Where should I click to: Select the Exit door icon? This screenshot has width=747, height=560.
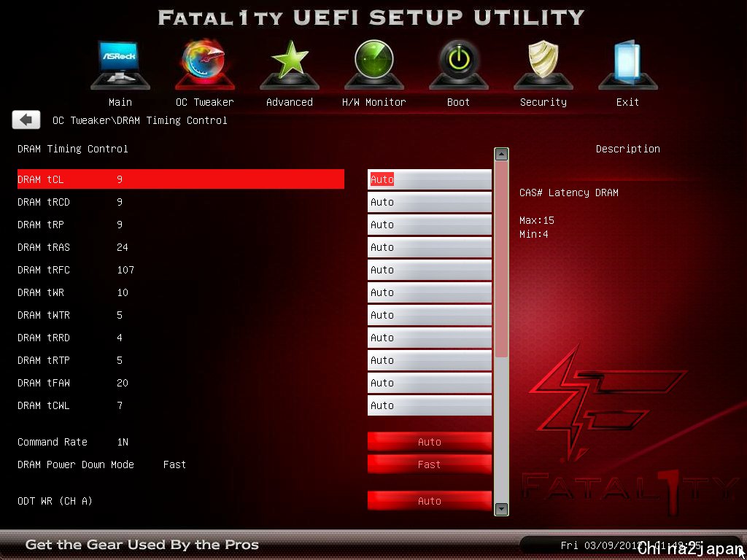627,65
